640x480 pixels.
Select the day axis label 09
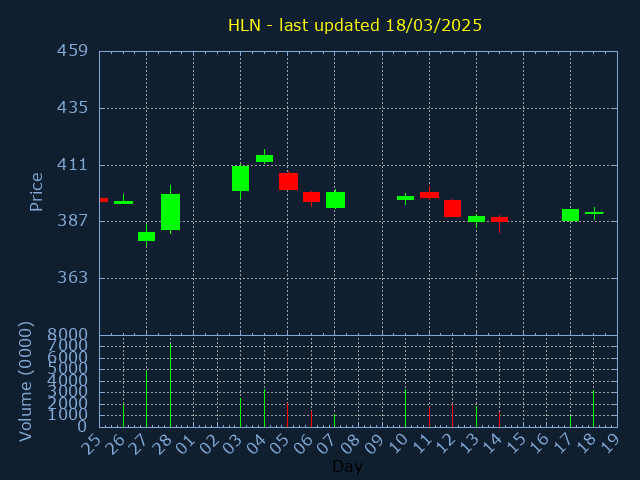[x=374, y=444]
